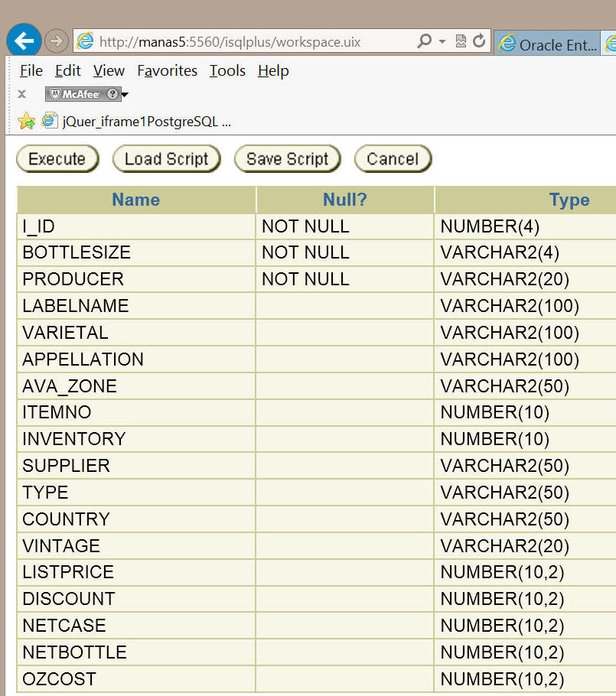Select the SUPPLIER name cell
616x696 pixels.
[136, 466]
